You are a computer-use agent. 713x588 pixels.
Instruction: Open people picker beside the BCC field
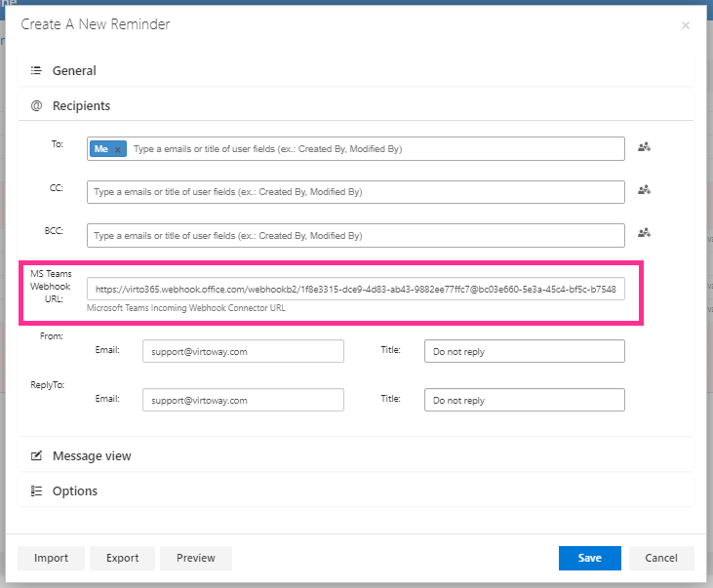click(644, 233)
